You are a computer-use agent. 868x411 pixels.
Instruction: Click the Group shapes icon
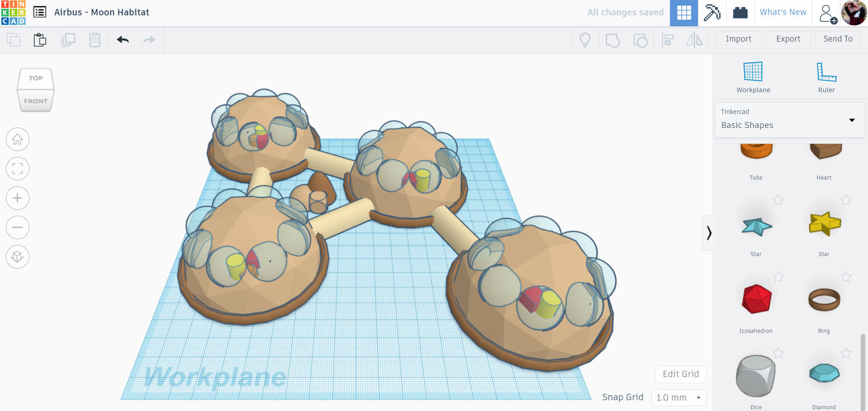pyautogui.click(x=613, y=40)
